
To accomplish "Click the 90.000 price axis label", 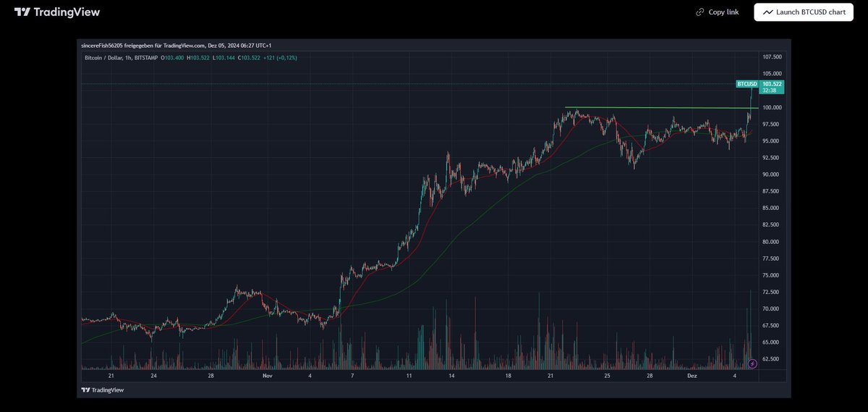I will [772, 175].
